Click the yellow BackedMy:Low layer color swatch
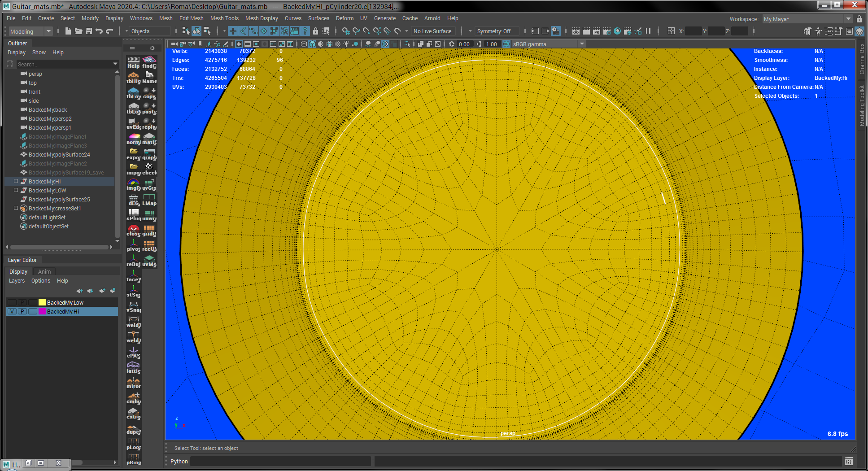The width and height of the screenshot is (868, 471). [42, 302]
